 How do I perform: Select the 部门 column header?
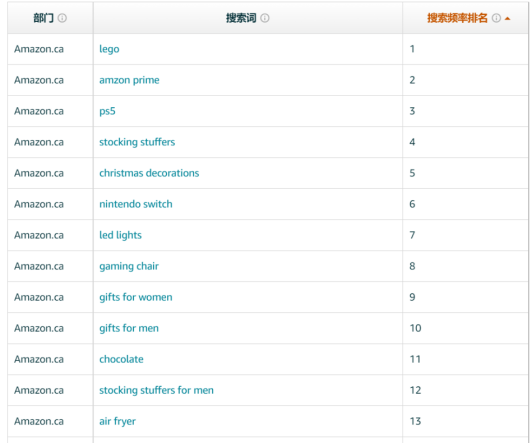click(43, 18)
